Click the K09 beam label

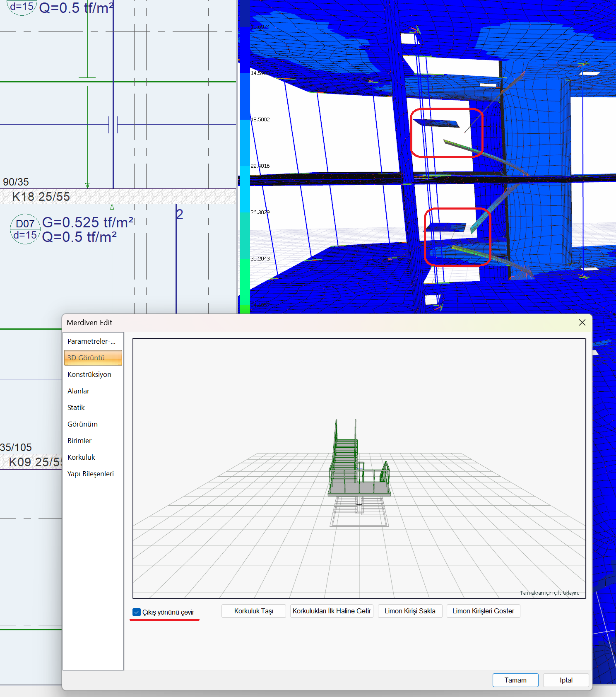[x=35, y=462]
